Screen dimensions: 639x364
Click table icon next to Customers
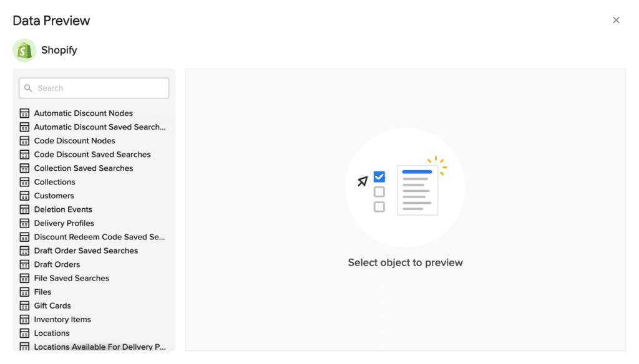click(x=24, y=196)
